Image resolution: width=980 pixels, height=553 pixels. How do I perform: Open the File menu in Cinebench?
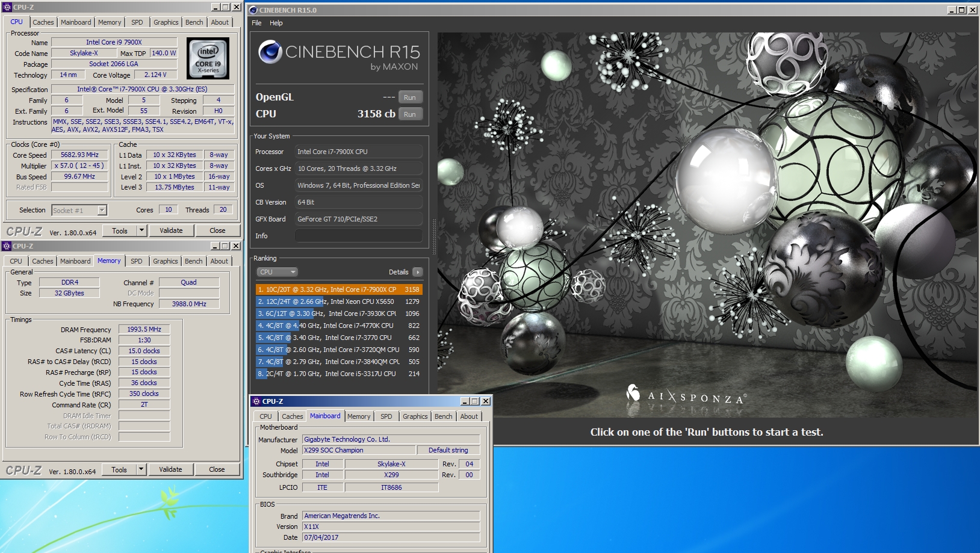click(256, 23)
